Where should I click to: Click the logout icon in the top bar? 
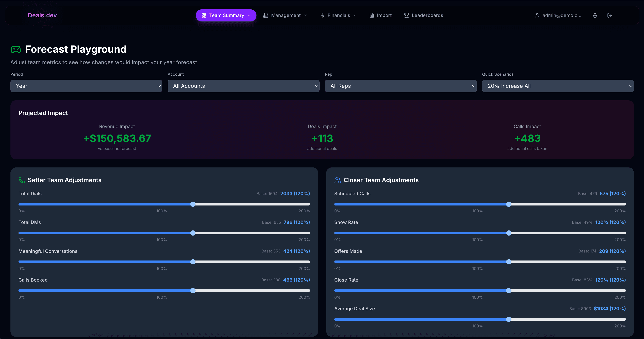(609, 15)
